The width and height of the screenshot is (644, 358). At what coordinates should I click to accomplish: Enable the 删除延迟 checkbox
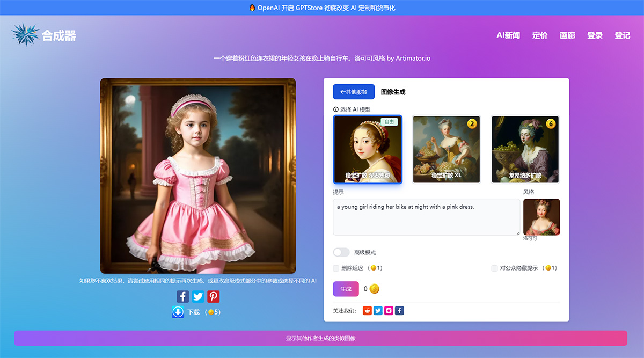pyautogui.click(x=336, y=268)
